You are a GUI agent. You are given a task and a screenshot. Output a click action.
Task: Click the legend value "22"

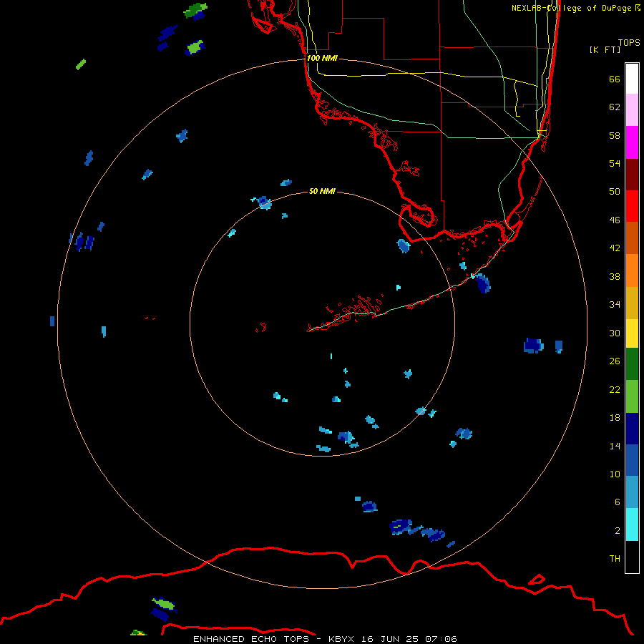(615, 389)
